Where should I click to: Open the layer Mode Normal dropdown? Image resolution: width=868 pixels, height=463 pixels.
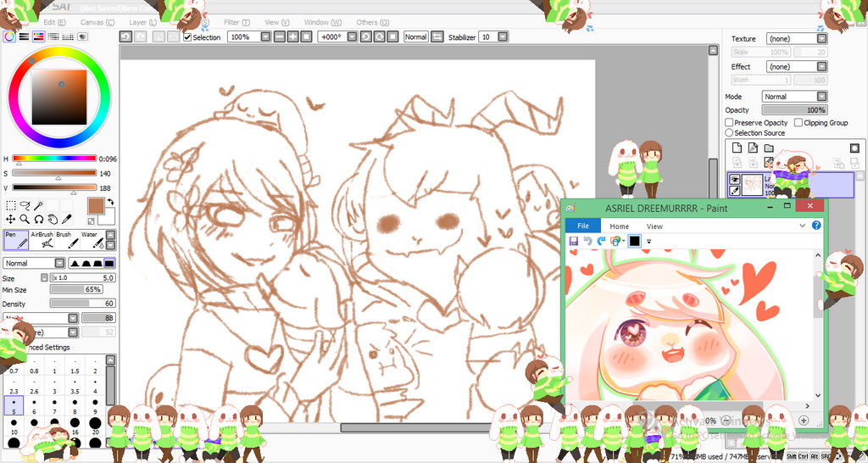tap(822, 97)
